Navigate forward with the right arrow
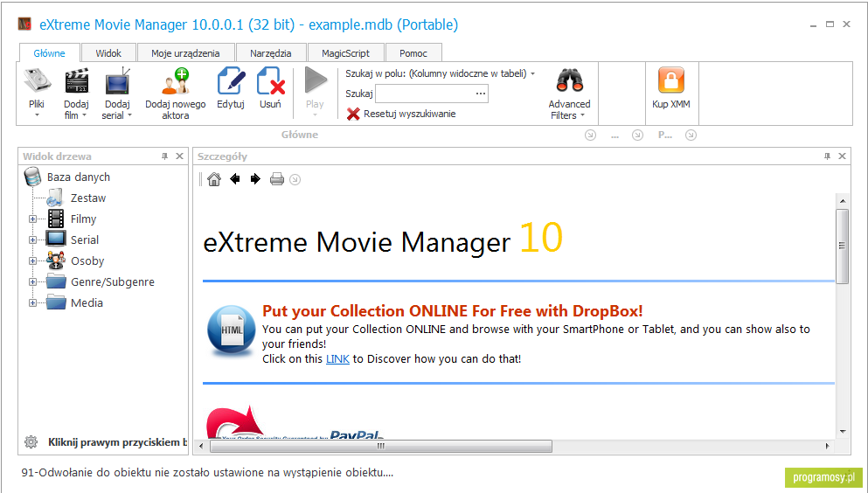The image size is (868, 493). coord(255,178)
